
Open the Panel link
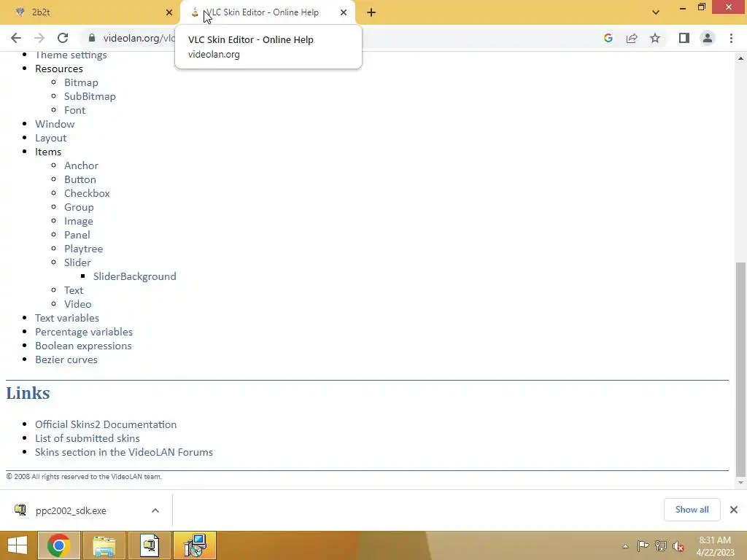[77, 235]
